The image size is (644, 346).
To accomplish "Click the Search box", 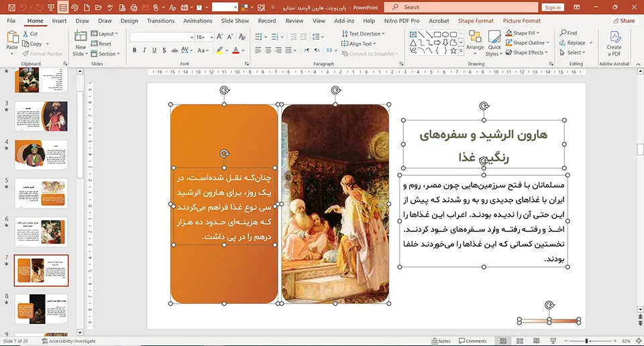I will 461,7.
